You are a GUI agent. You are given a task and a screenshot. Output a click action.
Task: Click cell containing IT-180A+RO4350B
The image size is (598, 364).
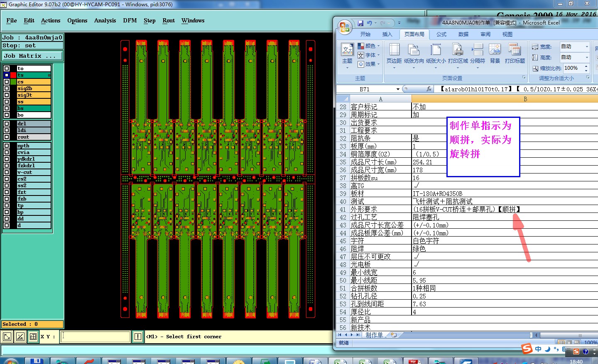click(505, 193)
